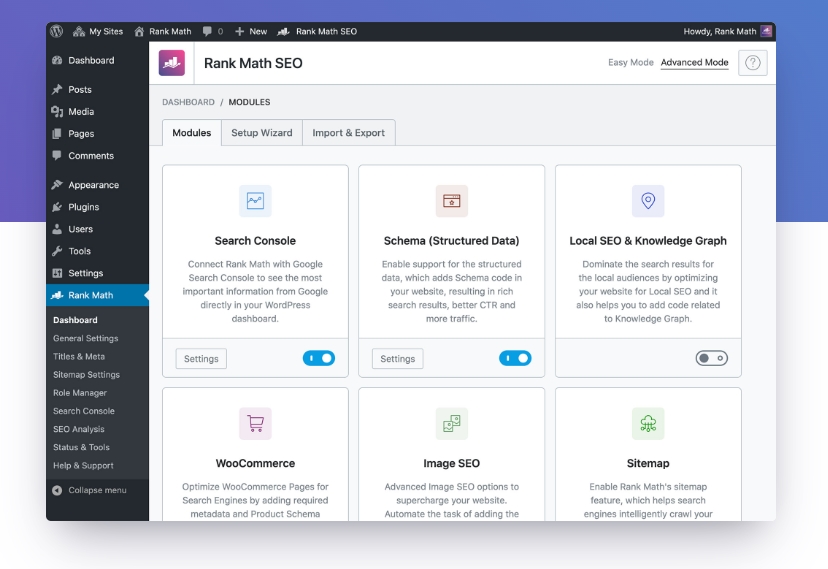This screenshot has height=569, width=828.
Task: Open Settings in the WordPress sidebar
Action: (97, 273)
